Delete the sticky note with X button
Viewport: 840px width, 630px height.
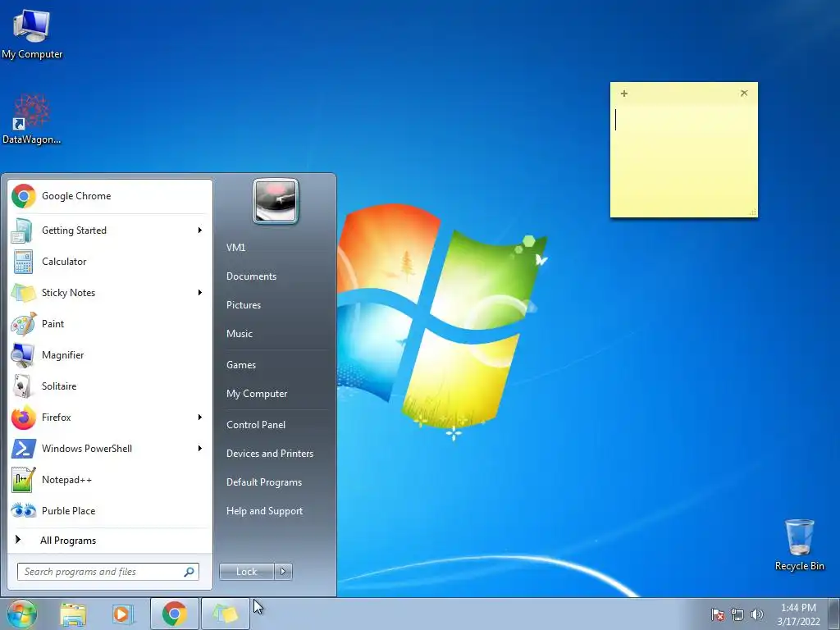(744, 94)
